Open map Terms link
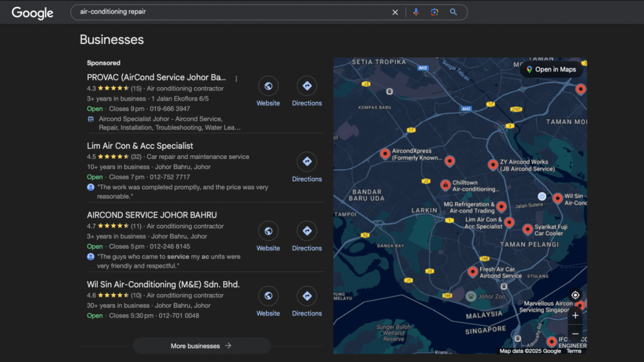 (574, 351)
